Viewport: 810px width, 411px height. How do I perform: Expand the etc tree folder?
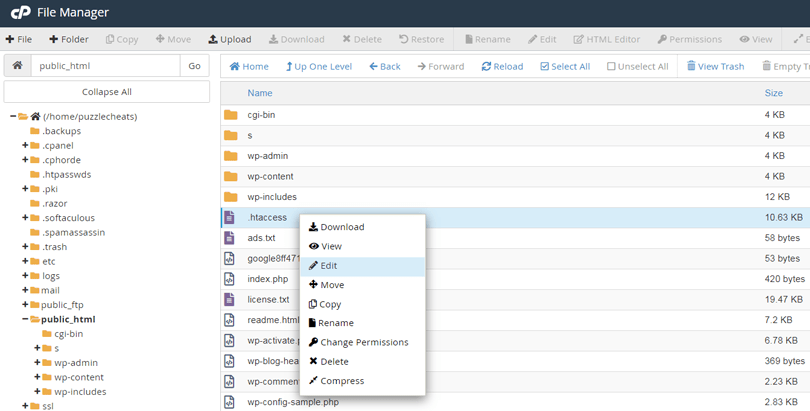25,261
